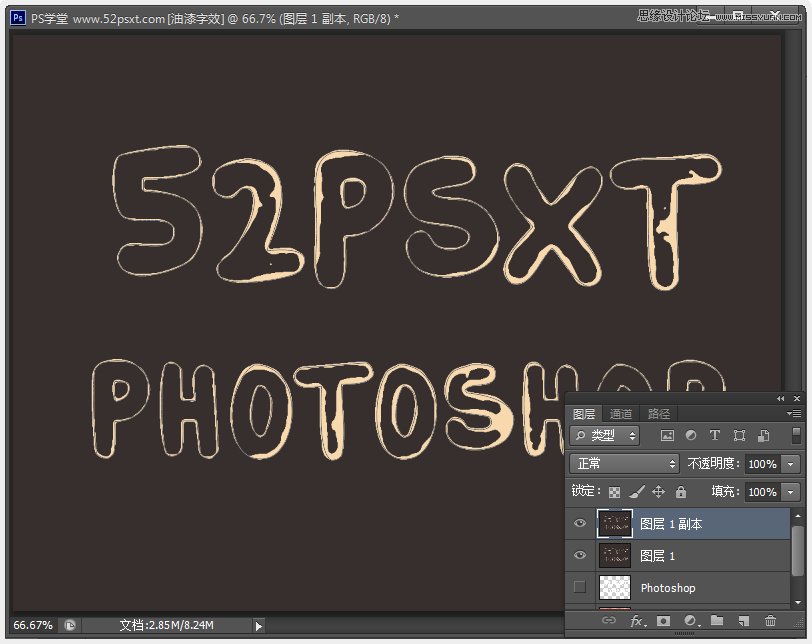Lock layer position move icon

[658, 491]
